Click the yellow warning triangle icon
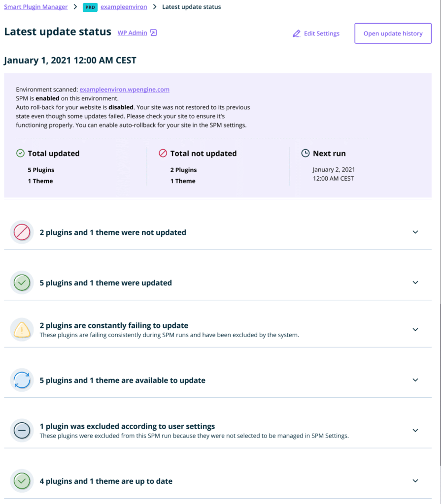Image resolution: width=441 pixels, height=504 pixels. click(x=22, y=329)
